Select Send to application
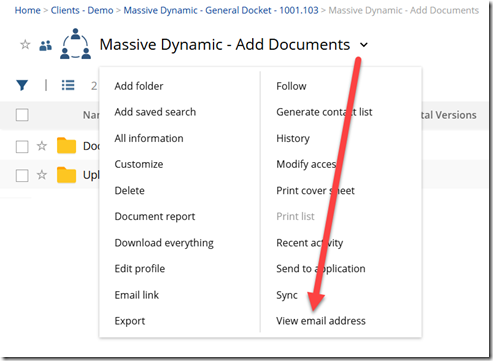 click(x=320, y=269)
